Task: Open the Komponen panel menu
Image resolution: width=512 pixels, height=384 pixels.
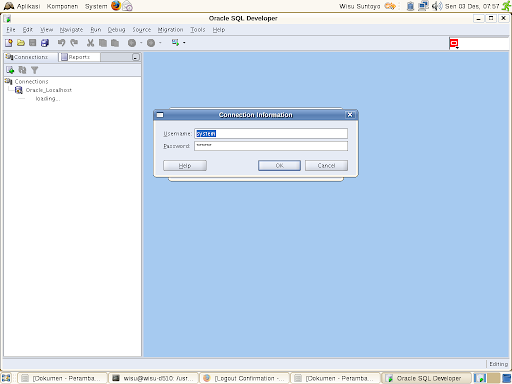Action: click(x=62, y=6)
